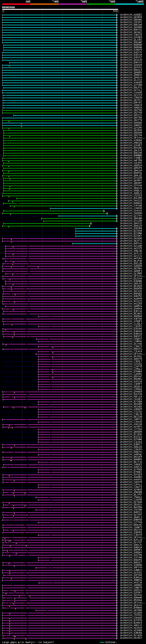Select UniRef100_Q43125 label
The image size is (146, 644).
[131, 60]
